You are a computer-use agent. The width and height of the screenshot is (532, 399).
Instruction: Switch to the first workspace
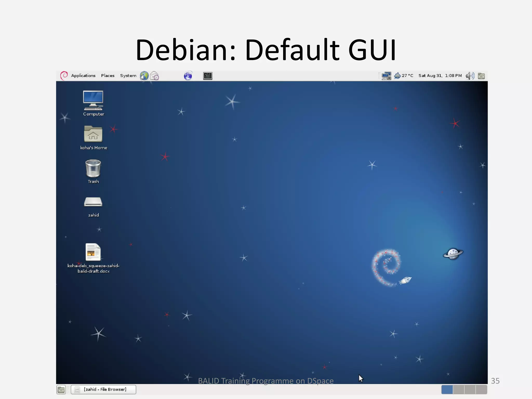pyautogui.click(x=447, y=390)
